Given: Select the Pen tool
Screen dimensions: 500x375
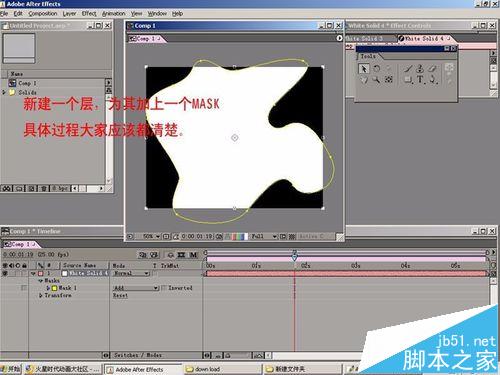Looking at the screenshot, I should [433, 80].
